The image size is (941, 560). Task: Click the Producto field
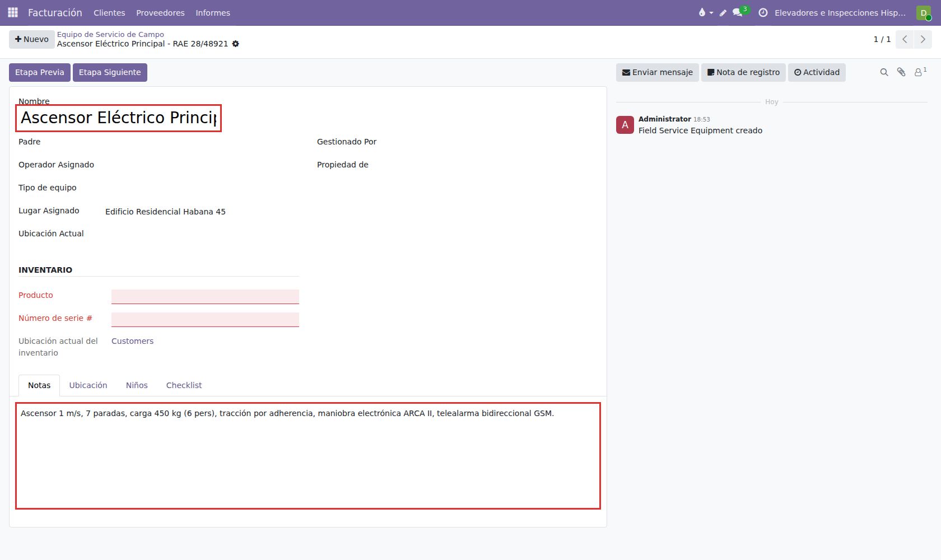click(205, 296)
